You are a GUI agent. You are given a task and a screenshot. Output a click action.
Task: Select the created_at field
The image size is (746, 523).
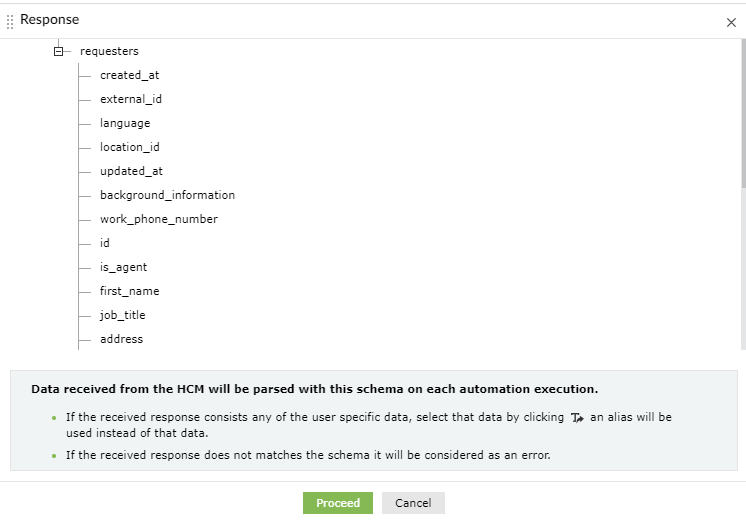point(129,75)
